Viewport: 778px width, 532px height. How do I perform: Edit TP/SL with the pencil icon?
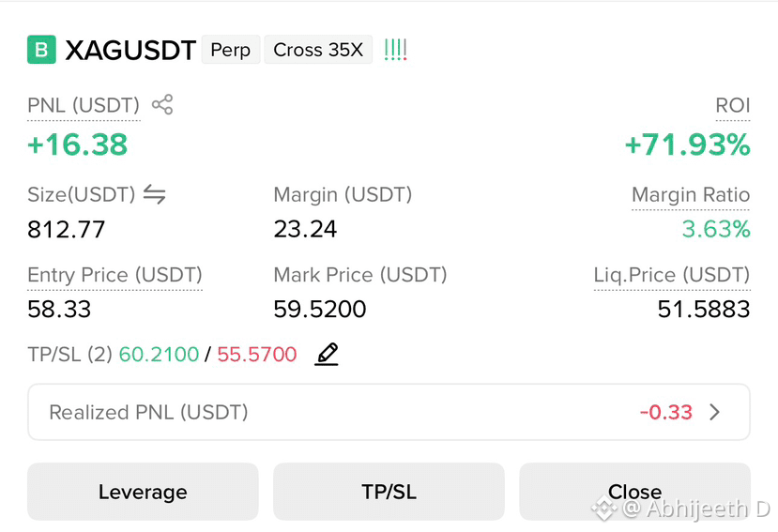tap(327, 355)
